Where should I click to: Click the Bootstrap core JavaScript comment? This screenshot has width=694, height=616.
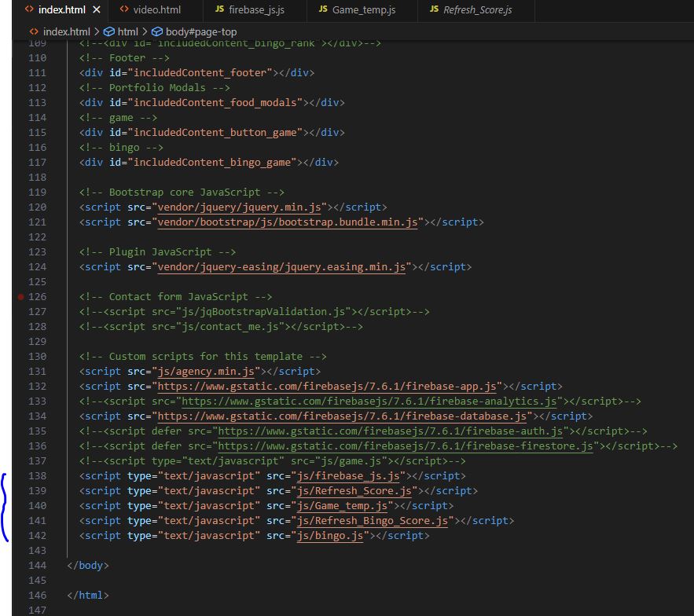point(182,192)
